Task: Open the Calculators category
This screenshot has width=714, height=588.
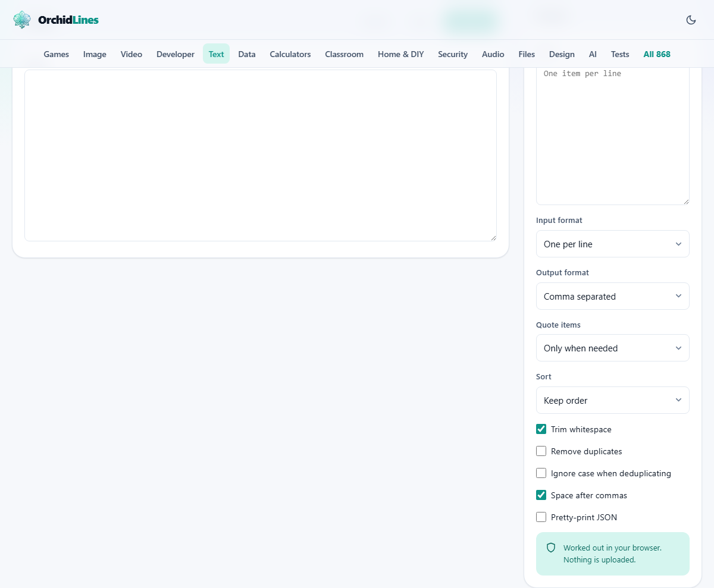Action: point(290,54)
